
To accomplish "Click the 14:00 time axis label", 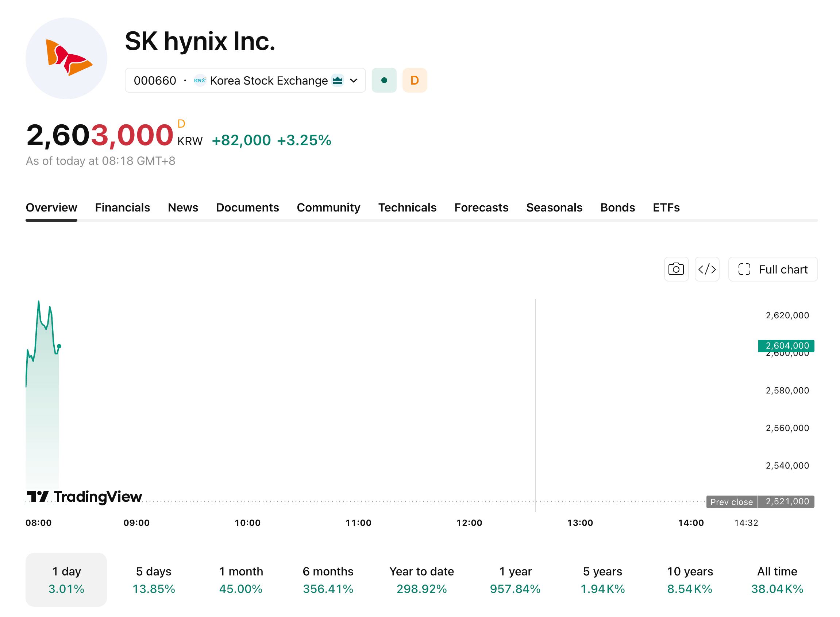I will [691, 523].
